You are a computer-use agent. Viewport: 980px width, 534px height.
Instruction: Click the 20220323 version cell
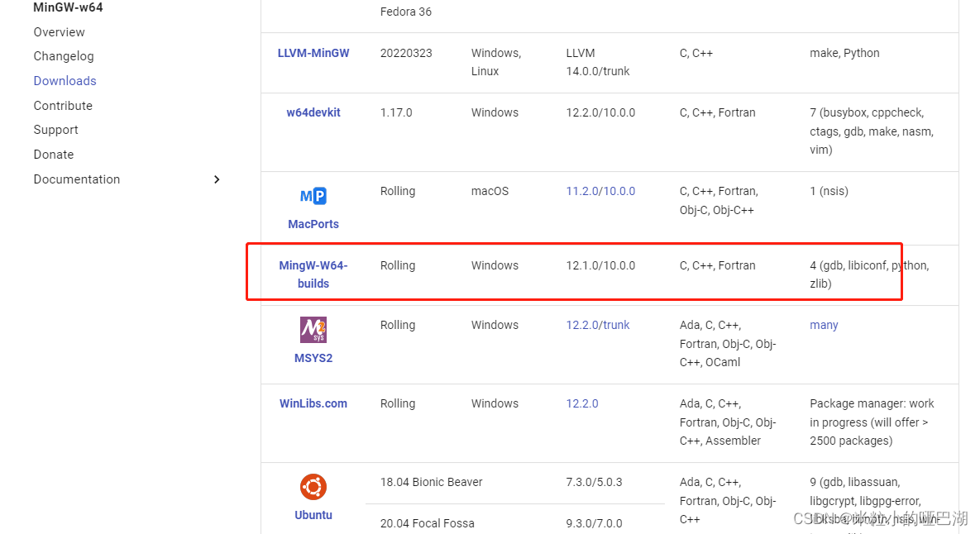(406, 53)
